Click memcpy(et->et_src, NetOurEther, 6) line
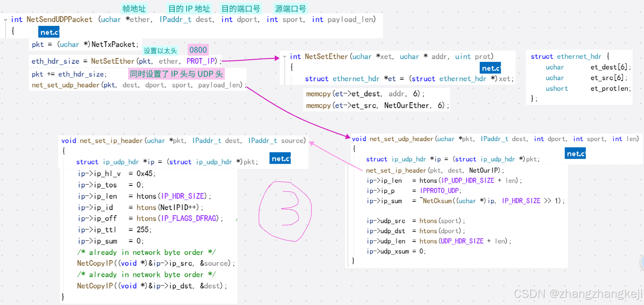 (x=377, y=106)
